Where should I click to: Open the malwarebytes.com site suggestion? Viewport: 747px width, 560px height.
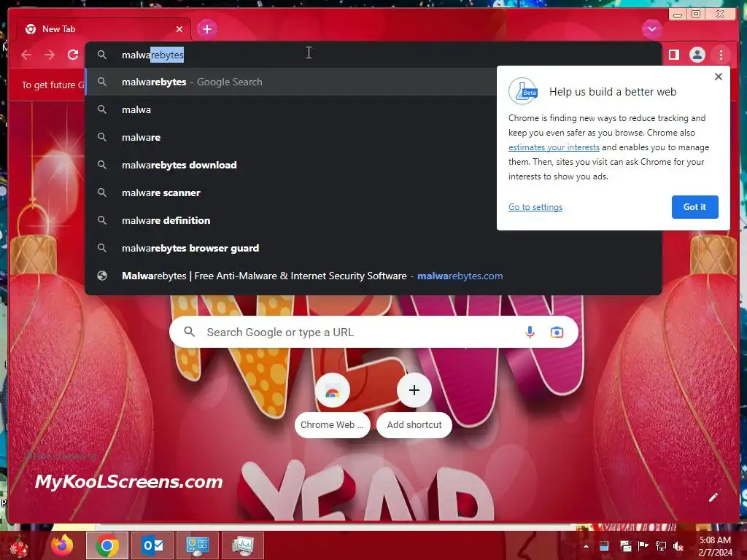coord(373,276)
